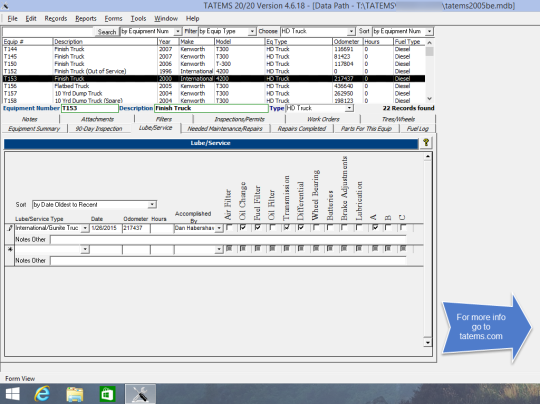The width and height of the screenshot is (540, 404).
Task: Switch to the Attachments tab
Action: pyautogui.click(x=97, y=119)
